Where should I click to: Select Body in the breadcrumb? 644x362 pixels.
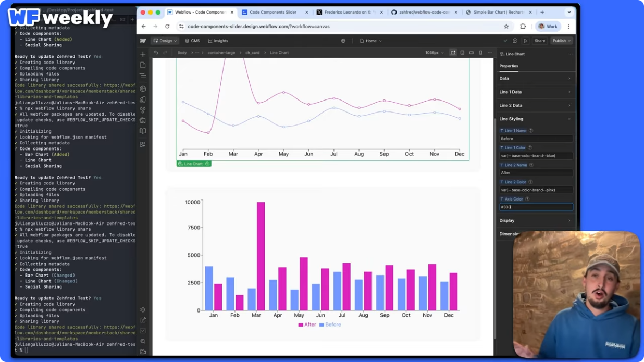click(x=182, y=53)
